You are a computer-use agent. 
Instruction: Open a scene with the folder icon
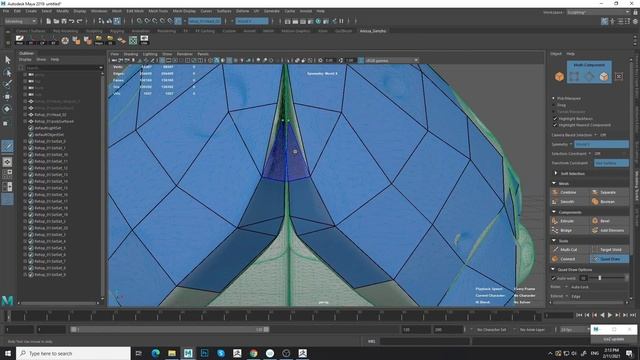[56, 21]
